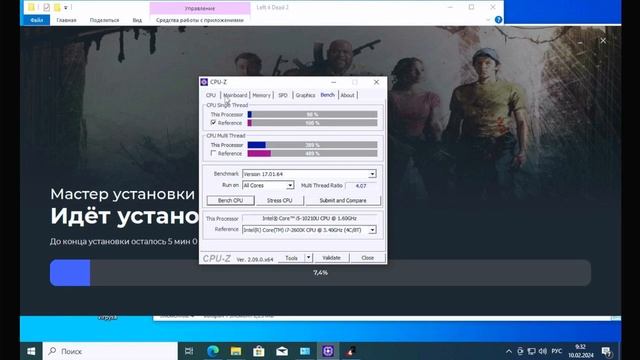Close the game installer with the X icon
The height and width of the screenshot is (360, 640).
pyautogui.click(x=603, y=40)
